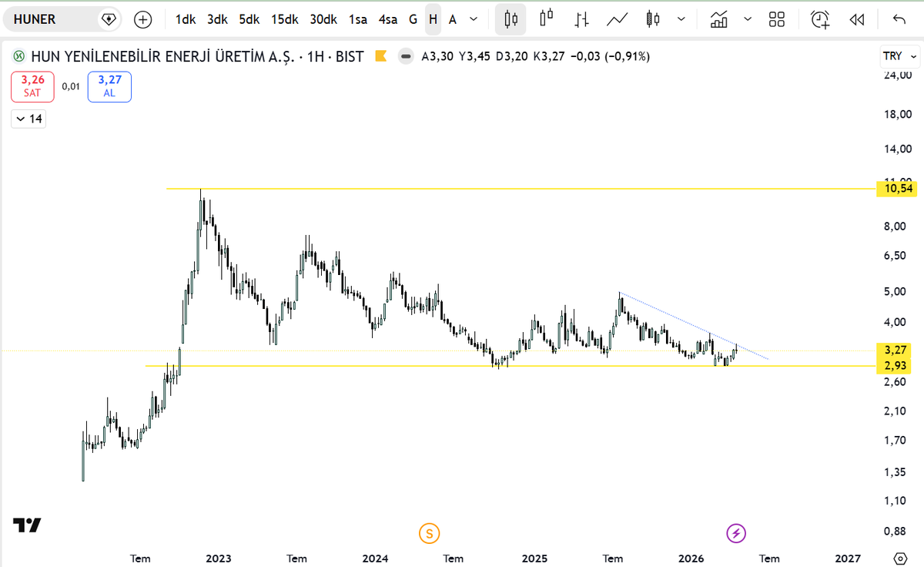Open the indicators panel icon
Viewport: 924px width, 567px height.
[x=719, y=19]
